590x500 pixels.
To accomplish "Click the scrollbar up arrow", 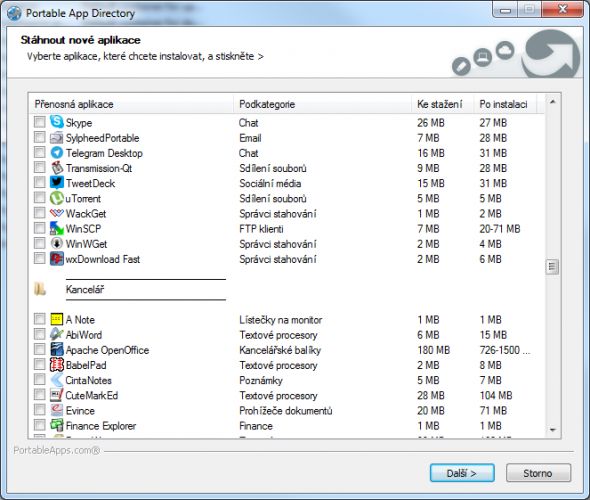I will pyautogui.click(x=552, y=102).
